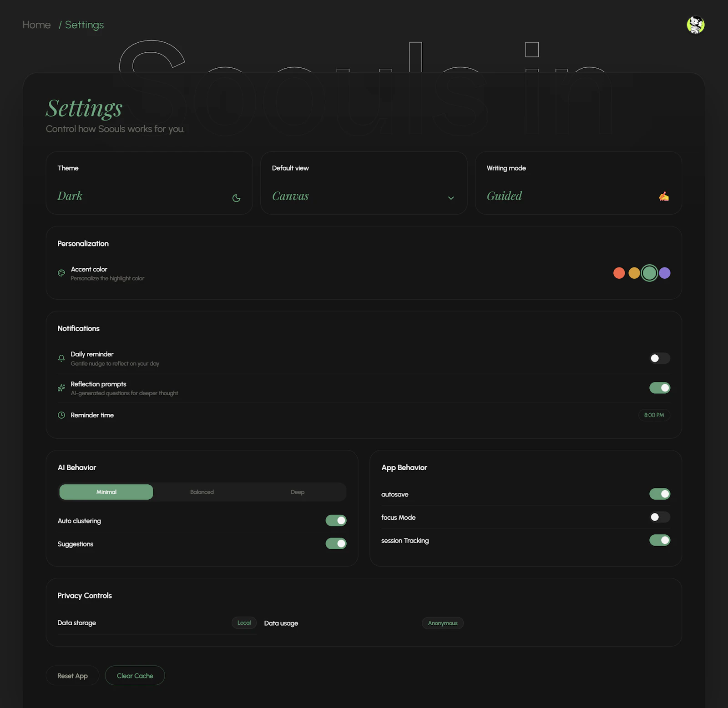Click 'Personalize the highlight color' text

(x=107, y=278)
